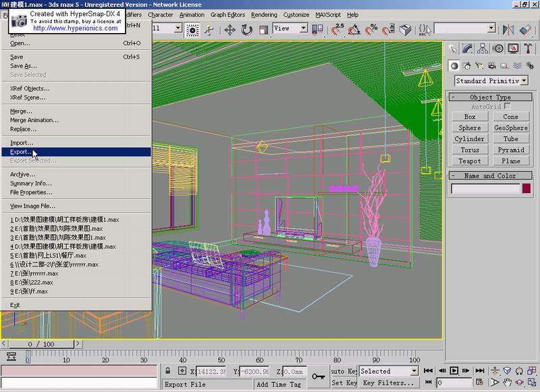540x392 pixels.
Task: Click the GeoSphere primitive button
Action: point(511,128)
